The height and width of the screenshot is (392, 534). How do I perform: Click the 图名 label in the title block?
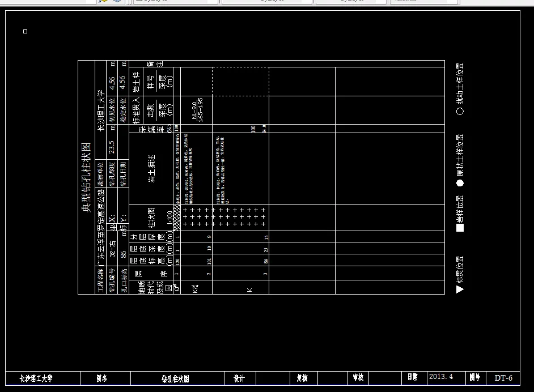(x=102, y=378)
